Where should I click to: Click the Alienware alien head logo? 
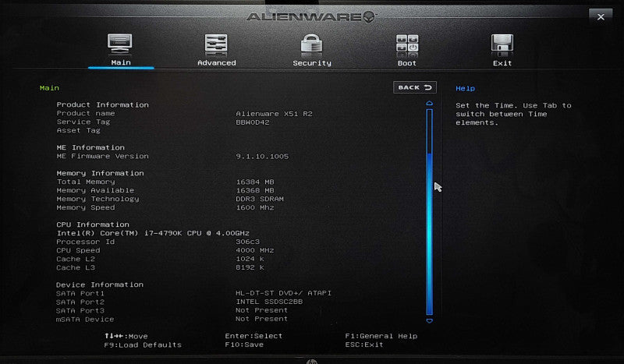(x=369, y=16)
